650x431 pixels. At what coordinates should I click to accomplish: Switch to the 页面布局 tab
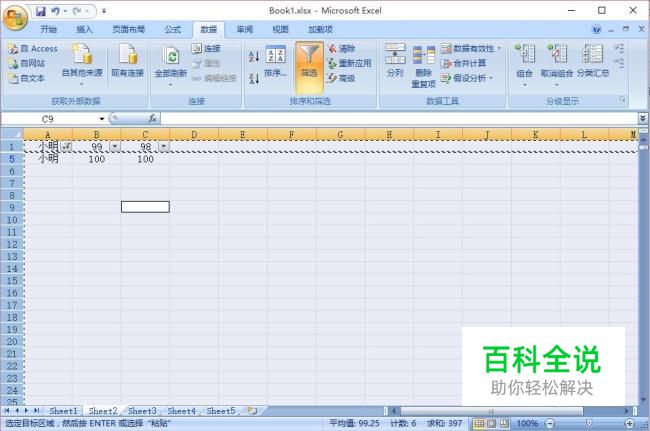pyautogui.click(x=129, y=29)
